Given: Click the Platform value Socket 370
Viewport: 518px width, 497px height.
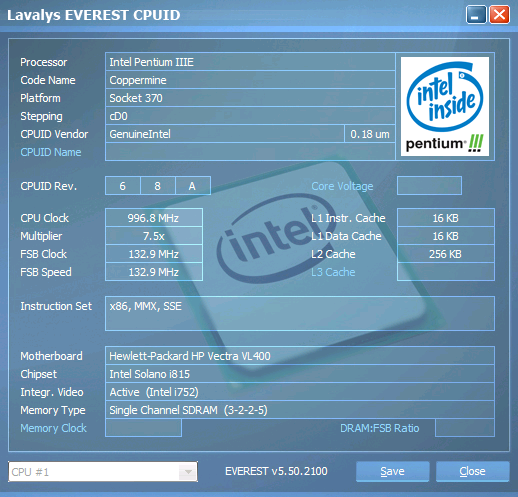Looking at the screenshot, I should click(250, 98).
